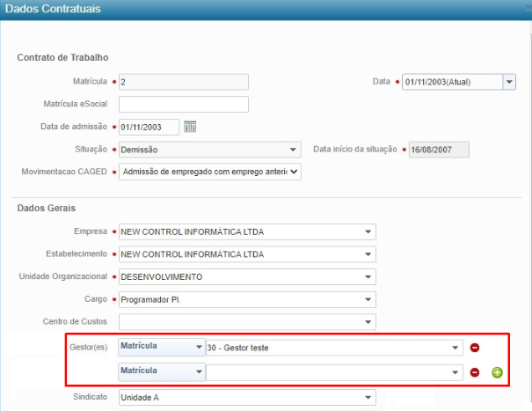
Task: Focus the empty Matrícula eSocial text field
Action: coord(183,105)
